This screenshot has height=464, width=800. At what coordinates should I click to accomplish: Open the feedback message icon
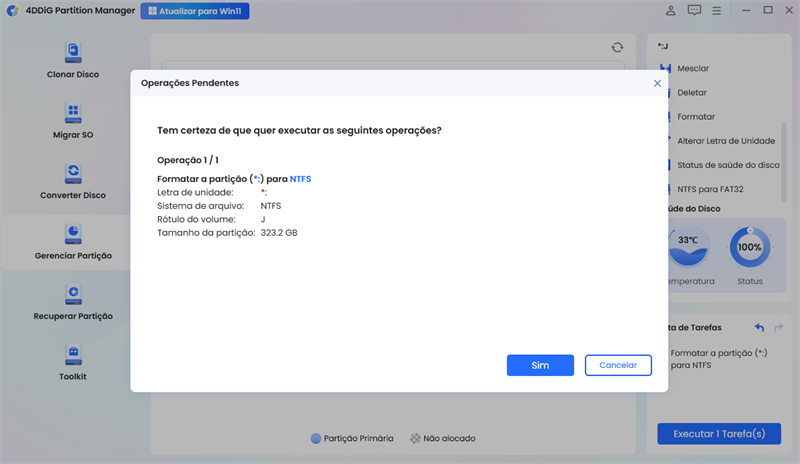click(695, 11)
